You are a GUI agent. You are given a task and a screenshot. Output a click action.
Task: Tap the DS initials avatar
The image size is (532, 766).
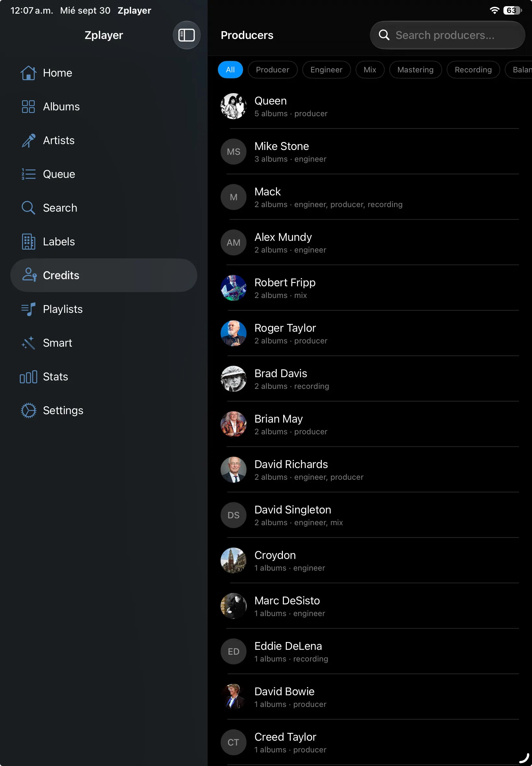coord(233,515)
